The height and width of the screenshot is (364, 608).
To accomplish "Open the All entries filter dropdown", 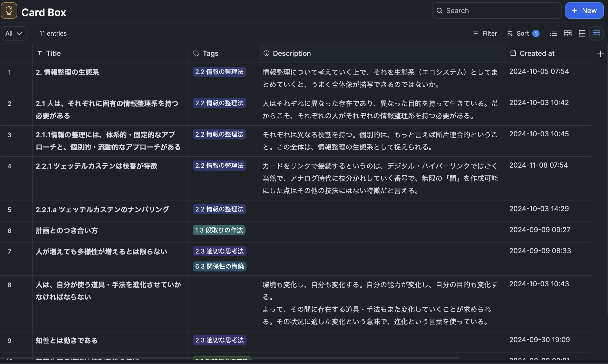I will pos(14,33).
